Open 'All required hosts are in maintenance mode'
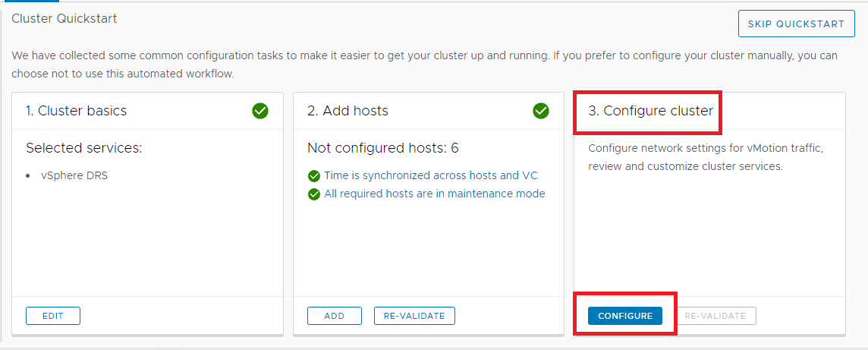The height and width of the screenshot is (350, 868). (x=435, y=194)
